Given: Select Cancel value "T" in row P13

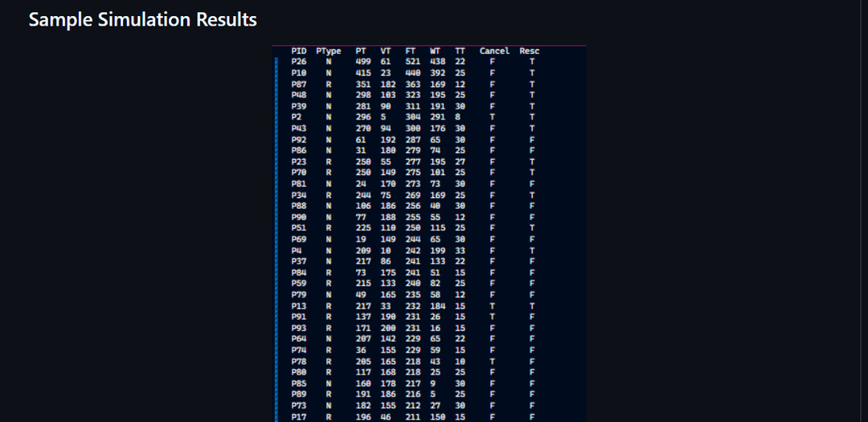Looking at the screenshot, I should point(493,305).
